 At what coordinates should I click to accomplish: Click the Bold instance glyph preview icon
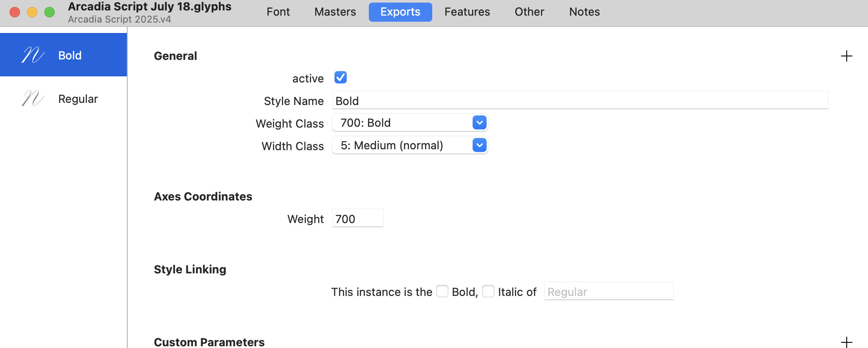[x=33, y=55]
